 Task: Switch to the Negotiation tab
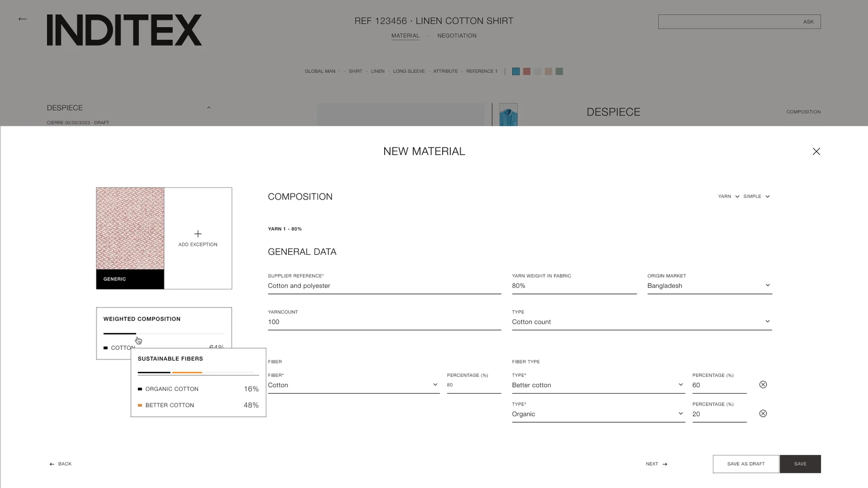pyautogui.click(x=457, y=36)
